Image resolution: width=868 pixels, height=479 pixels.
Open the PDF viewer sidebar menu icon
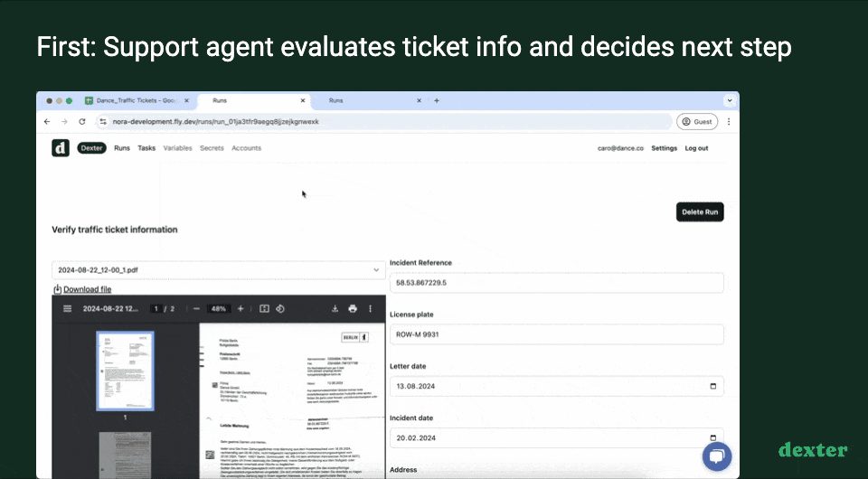point(67,309)
